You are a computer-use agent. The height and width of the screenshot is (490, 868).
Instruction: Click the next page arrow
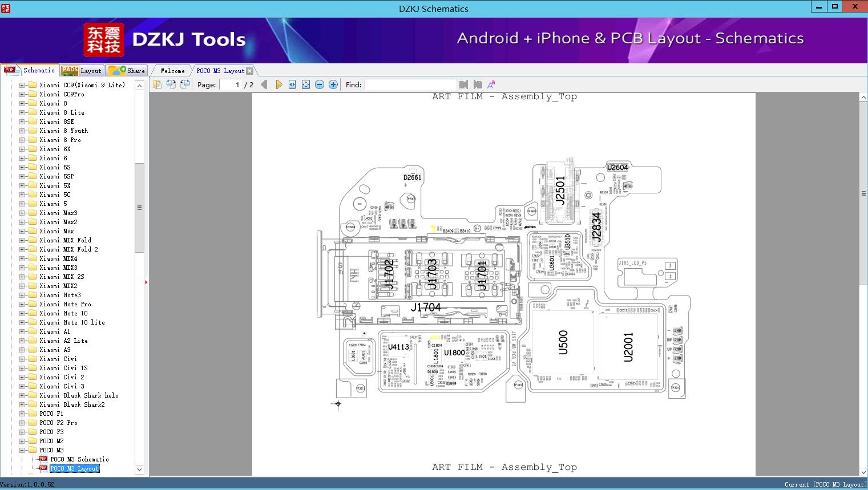(x=278, y=84)
